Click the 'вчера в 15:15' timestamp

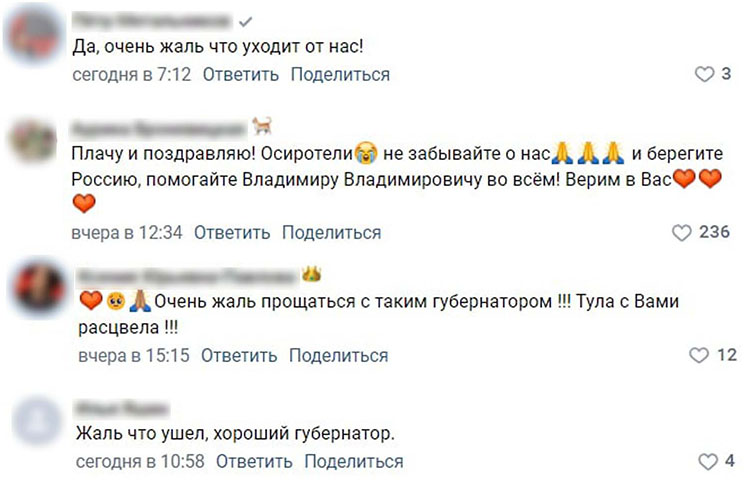click(x=131, y=356)
